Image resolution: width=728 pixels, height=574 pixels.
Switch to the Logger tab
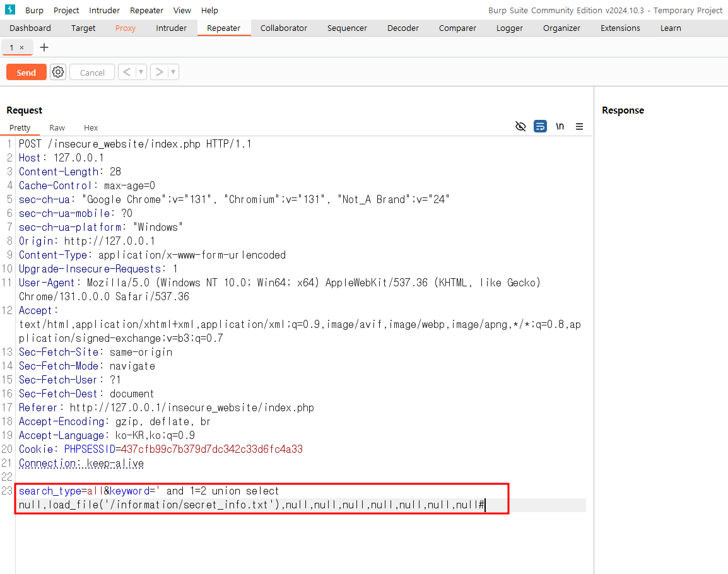click(x=509, y=28)
